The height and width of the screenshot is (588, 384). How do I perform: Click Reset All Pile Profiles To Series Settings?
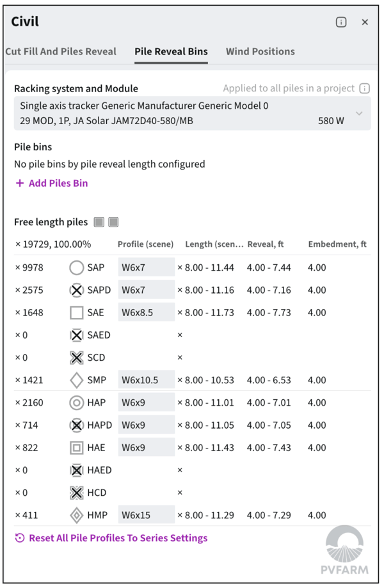click(x=115, y=537)
